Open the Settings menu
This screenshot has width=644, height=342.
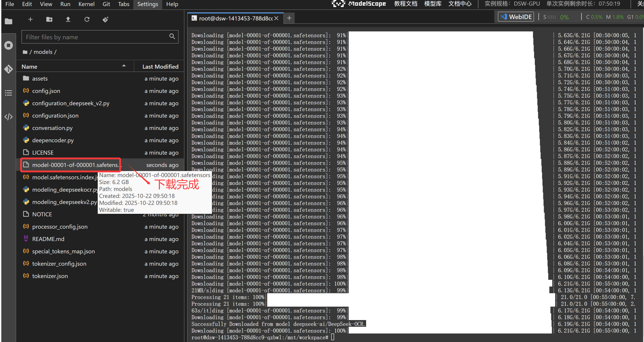click(x=147, y=4)
